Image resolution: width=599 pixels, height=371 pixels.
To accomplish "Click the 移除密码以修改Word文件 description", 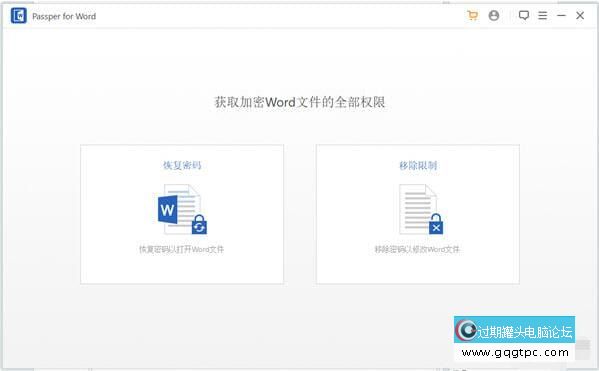I will (x=417, y=249).
